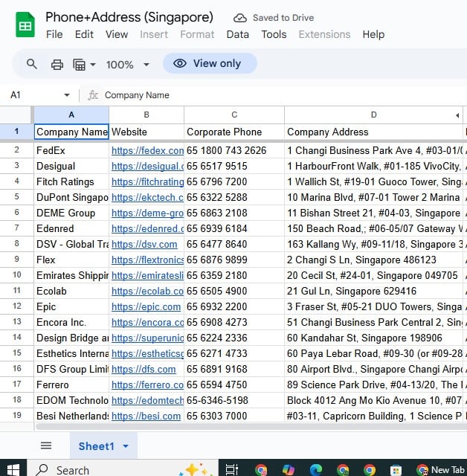Open the dsv.com website link

144,245
